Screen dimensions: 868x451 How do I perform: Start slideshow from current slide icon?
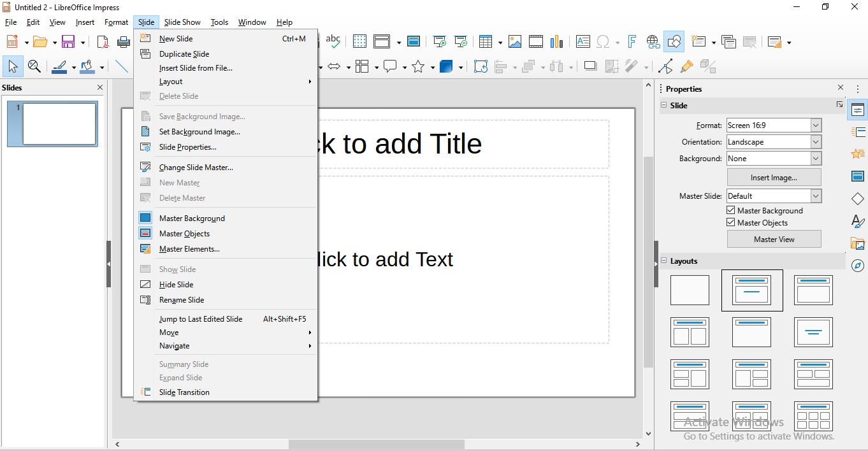(x=461, y=41)
